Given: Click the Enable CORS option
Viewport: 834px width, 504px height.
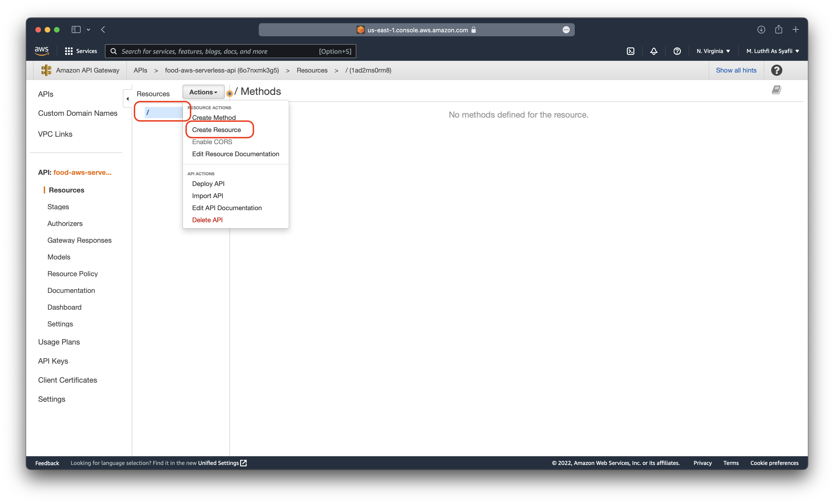Looking at the screenshot, I should pos(212,142).
